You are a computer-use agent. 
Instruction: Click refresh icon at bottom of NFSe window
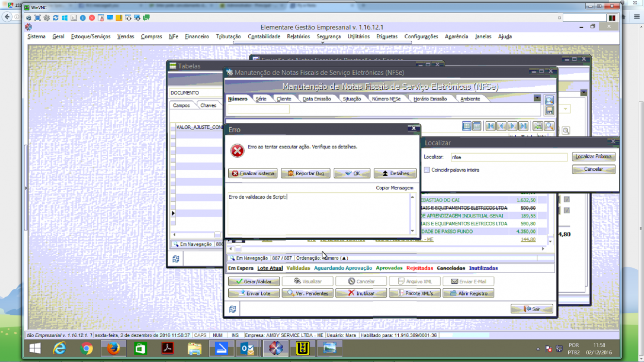[233, 309]
